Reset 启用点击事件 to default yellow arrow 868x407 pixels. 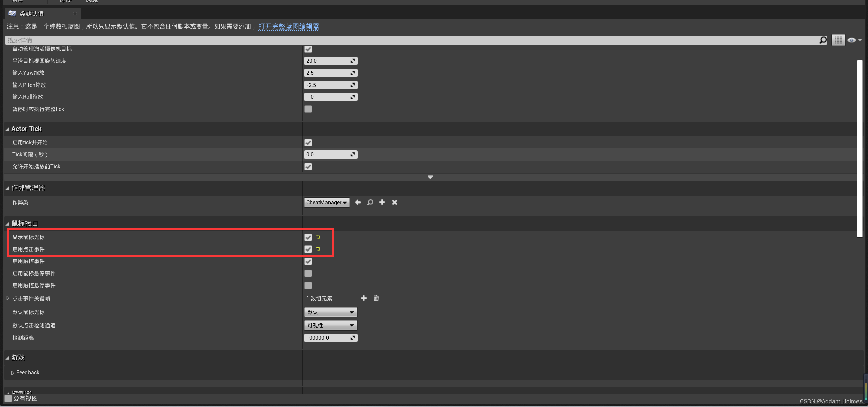318,249
